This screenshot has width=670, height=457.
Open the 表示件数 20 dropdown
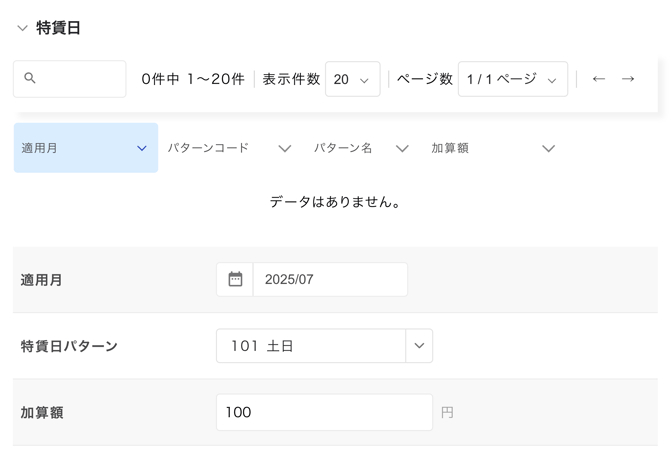click(353, 79)
